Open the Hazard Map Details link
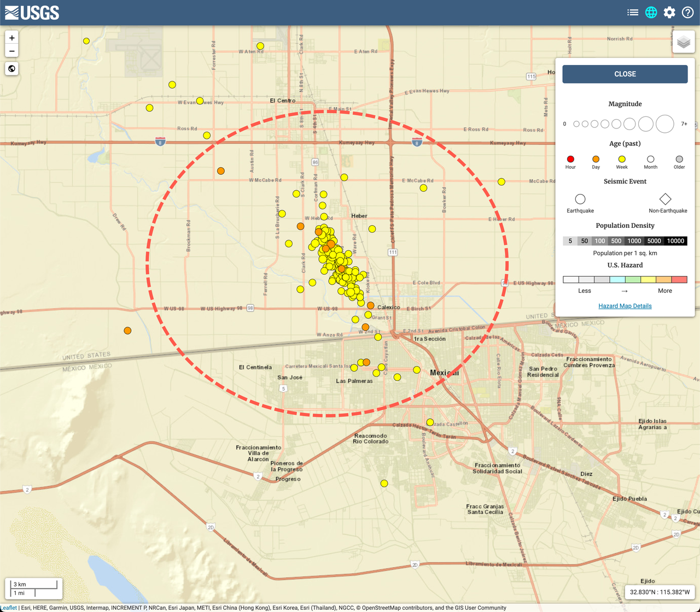The height and width of the screenshot is (612, 700). tap(625, 306)
